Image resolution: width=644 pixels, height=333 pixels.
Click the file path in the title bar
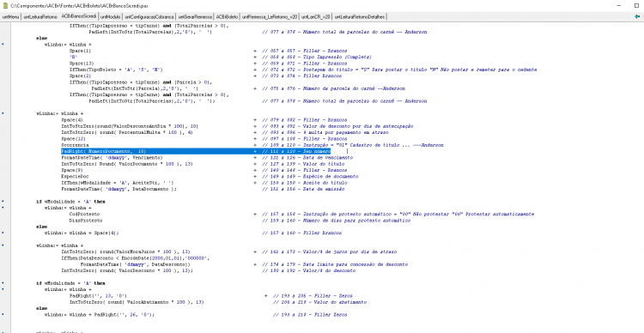point(80,6)
